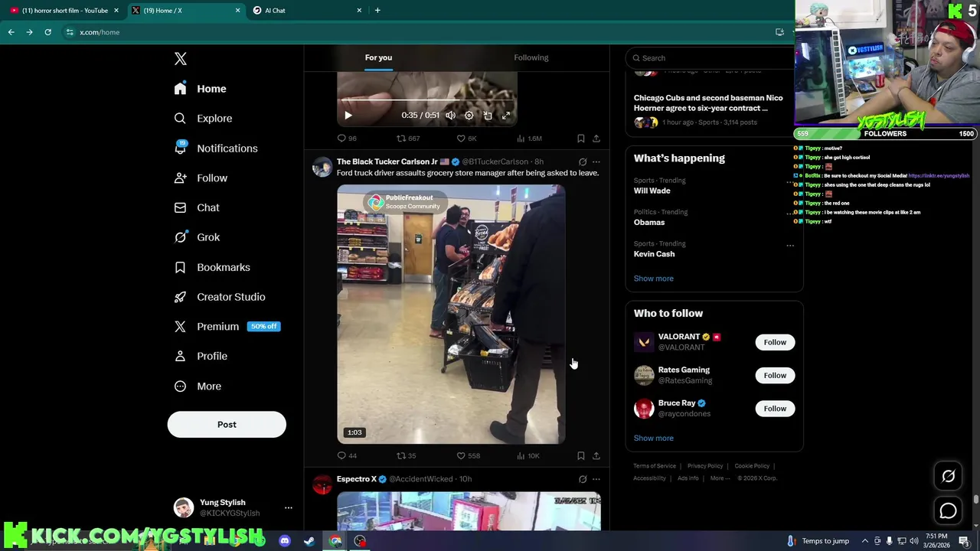Open a new browser tab
The width and height of the screenshot is (980, 551).
[x=377, y=11]
